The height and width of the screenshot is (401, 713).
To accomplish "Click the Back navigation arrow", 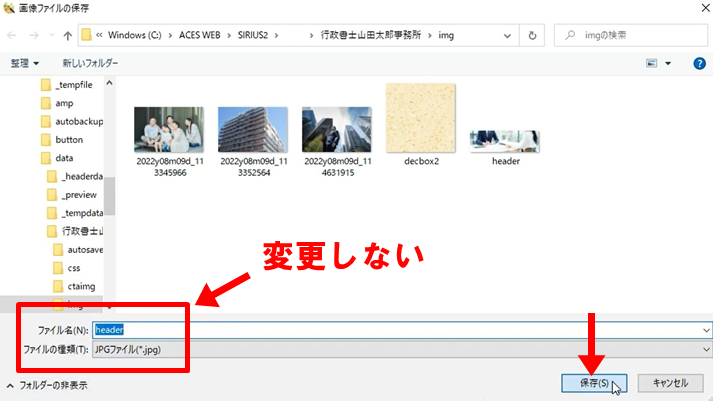I will (13, 36).
